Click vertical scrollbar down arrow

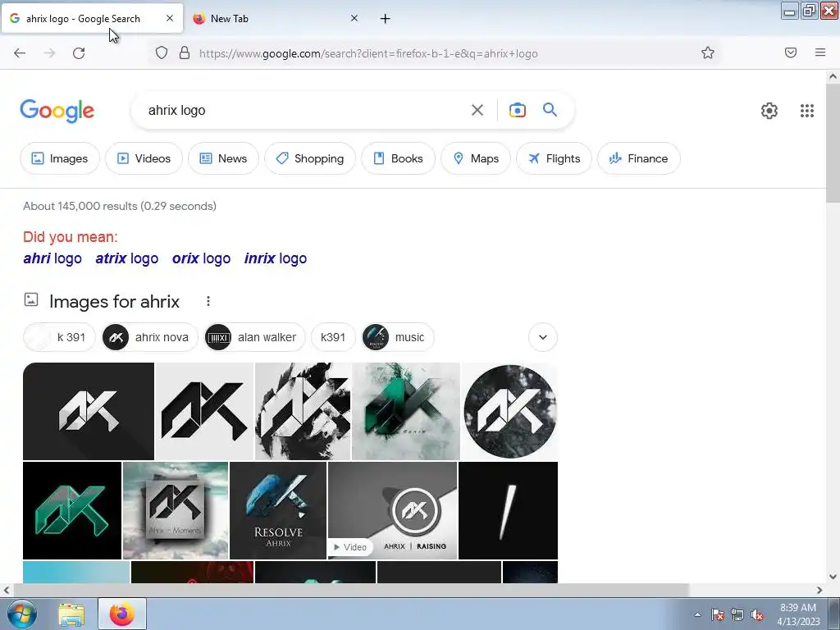tap(833, 577)
